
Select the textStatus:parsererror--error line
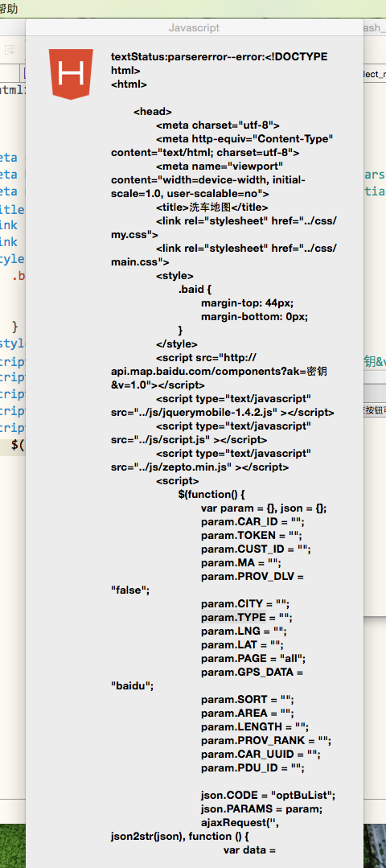coord(220,57)
